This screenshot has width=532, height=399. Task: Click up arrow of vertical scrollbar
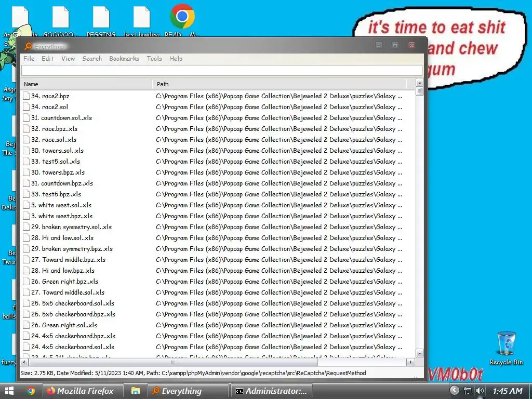[x=419, y=83]
